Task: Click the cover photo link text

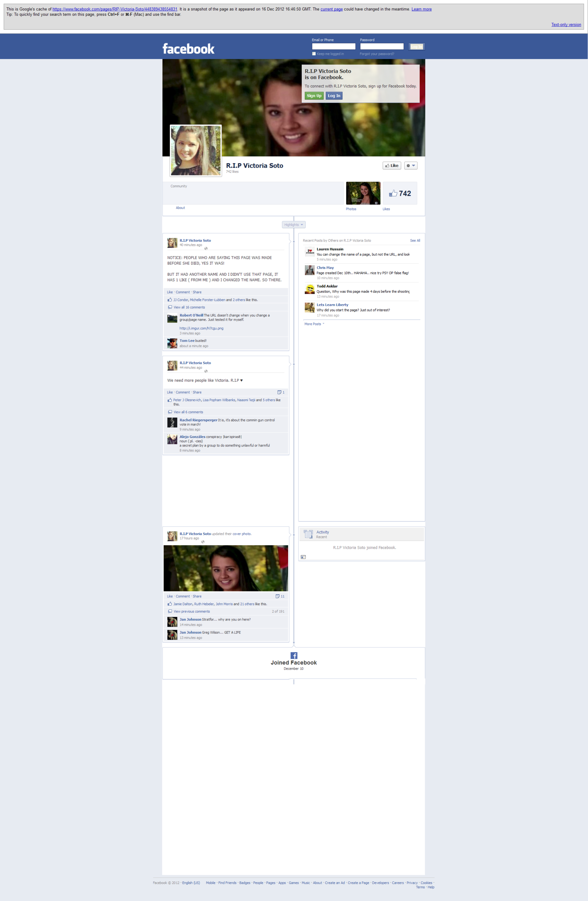Action: pyautogui.click(x=241, y=534)
